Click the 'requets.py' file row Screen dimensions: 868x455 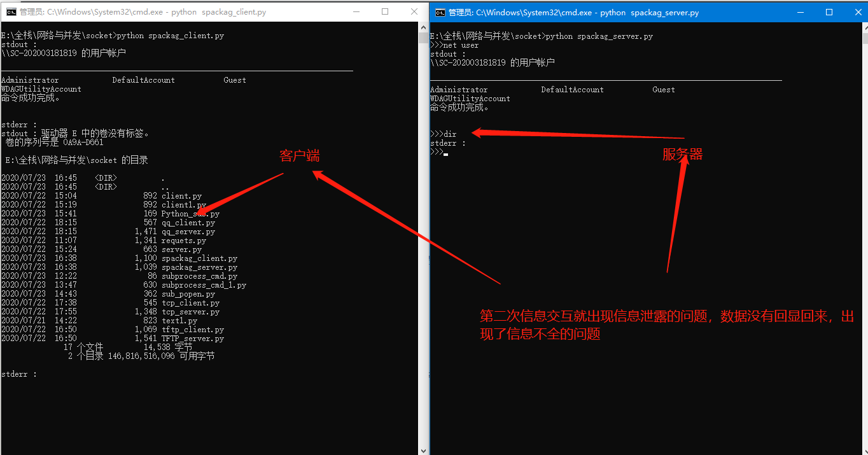104,241
